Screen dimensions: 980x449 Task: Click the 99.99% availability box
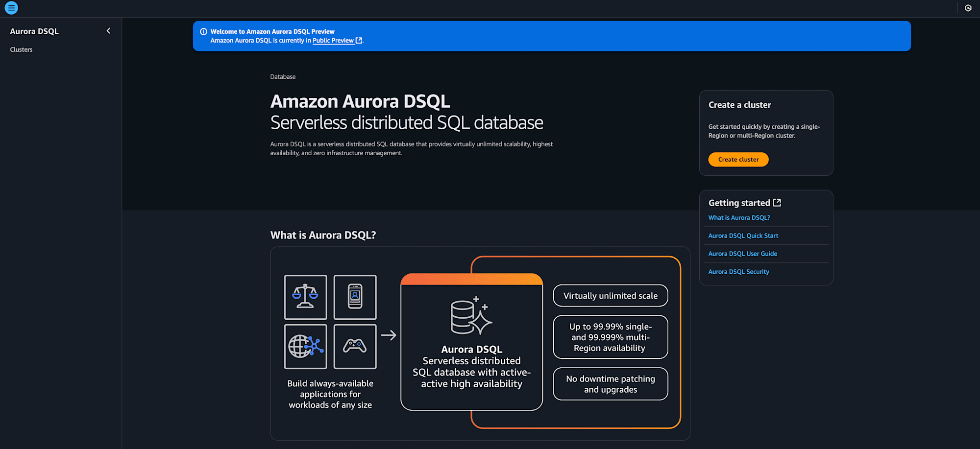pos(611,337)
